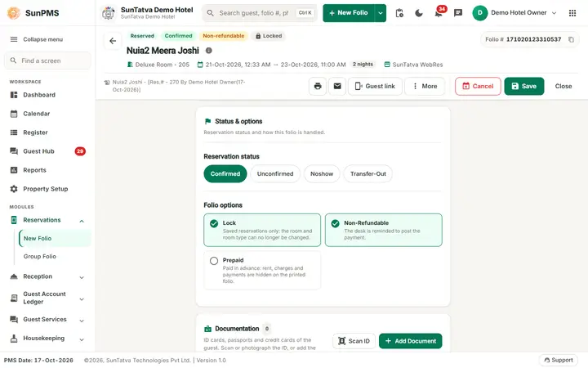Open Dashboard in the sidebar
The width and height of the screenshot is (588, 368).
click(47, 95)
